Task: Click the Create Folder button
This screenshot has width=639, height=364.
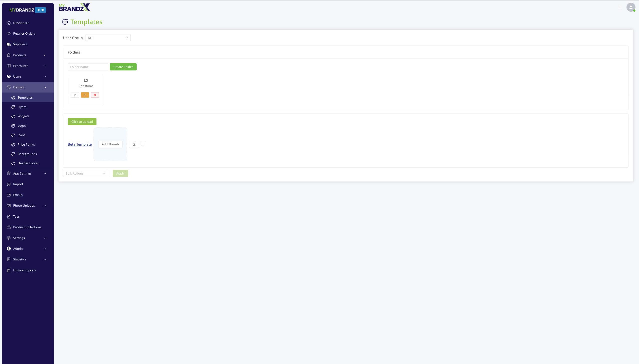Action: click(x=123, y=67)
